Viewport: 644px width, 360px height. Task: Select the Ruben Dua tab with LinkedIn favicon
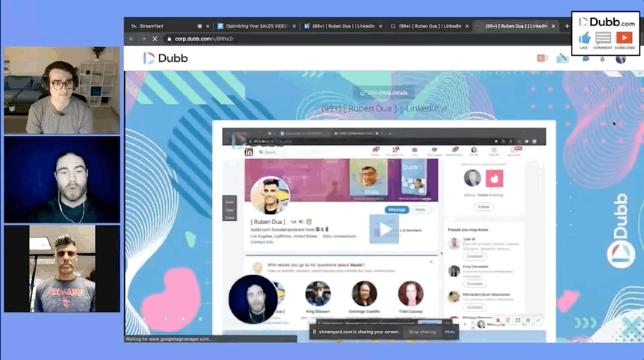(344, 26)
